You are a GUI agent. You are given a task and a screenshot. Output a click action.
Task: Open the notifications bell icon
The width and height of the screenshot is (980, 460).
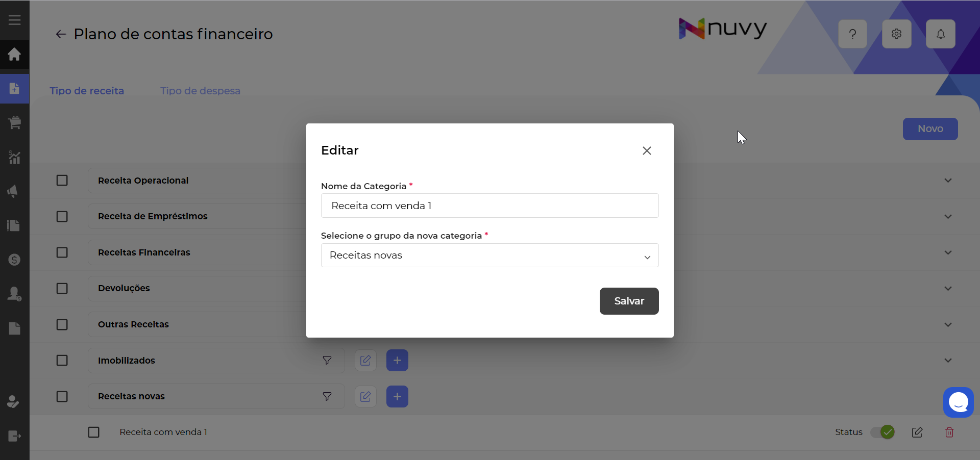click(941, 34)
